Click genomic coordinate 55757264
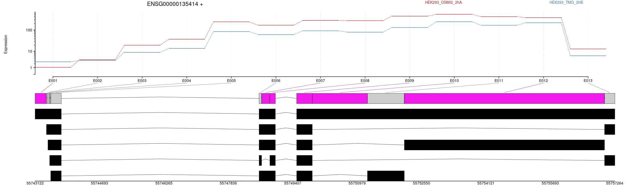 tap(614, 183)
